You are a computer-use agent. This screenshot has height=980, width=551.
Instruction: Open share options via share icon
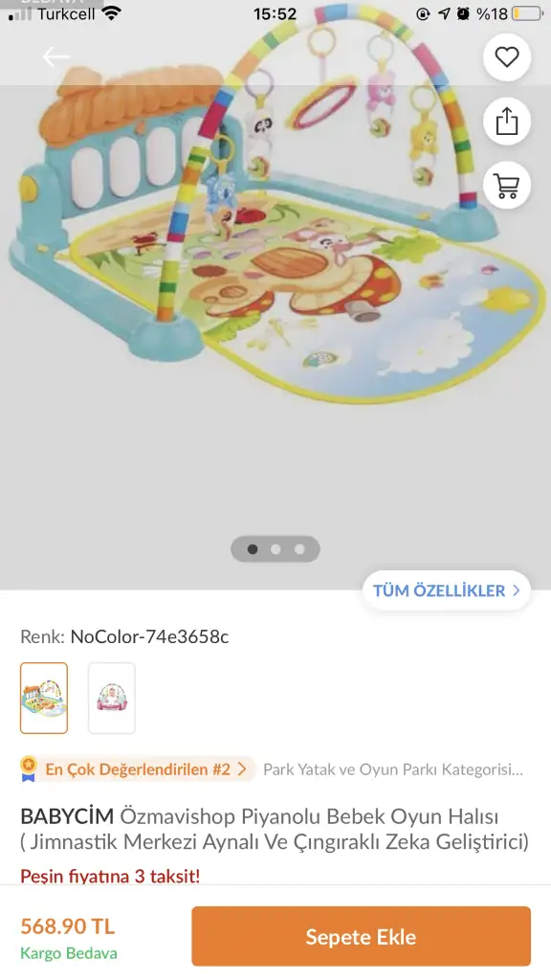click(x=507, y=122)
